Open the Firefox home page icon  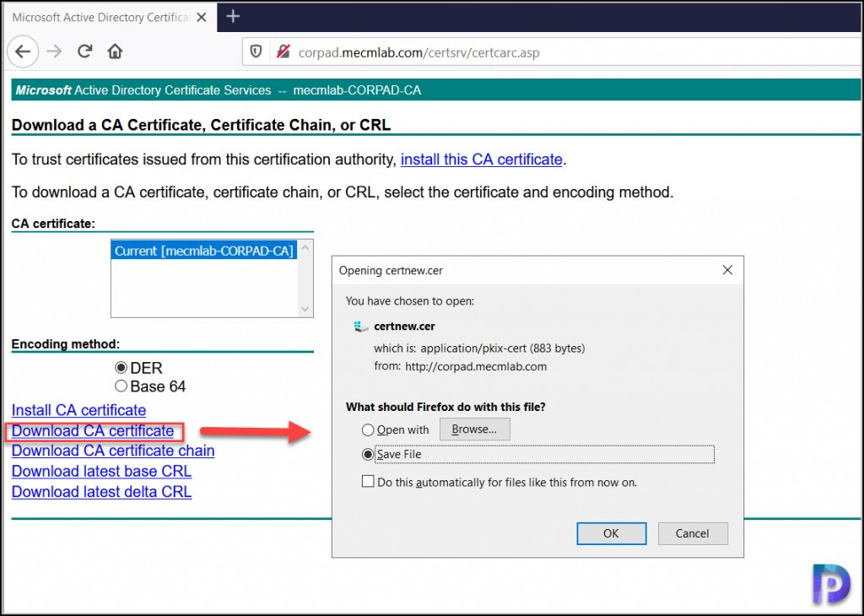[115, 51]
